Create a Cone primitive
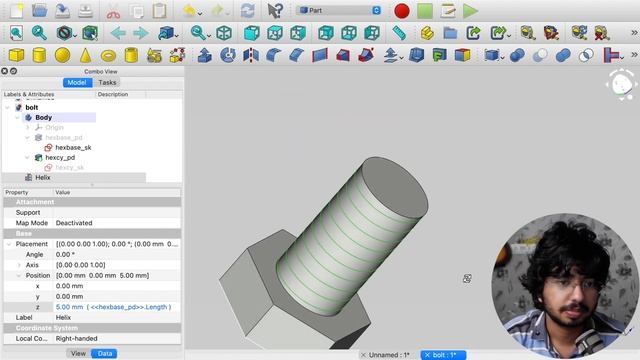 (85, 55)
